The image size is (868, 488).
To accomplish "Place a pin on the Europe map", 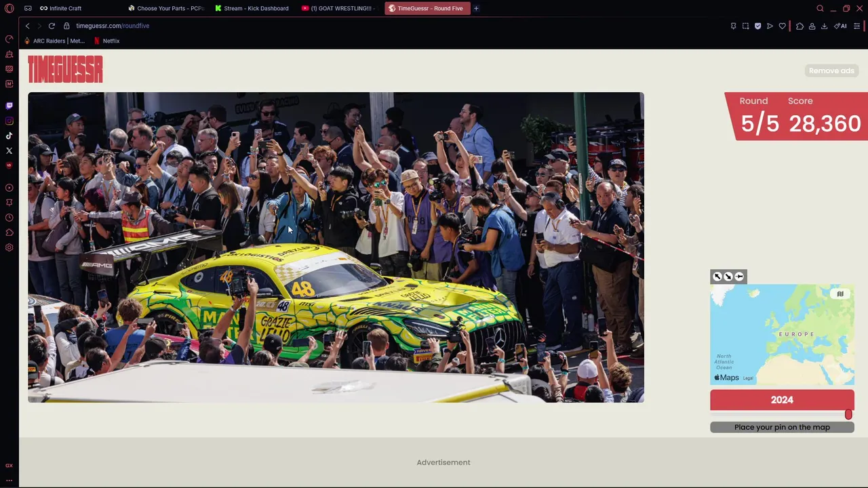I will [x=782, y=334].
